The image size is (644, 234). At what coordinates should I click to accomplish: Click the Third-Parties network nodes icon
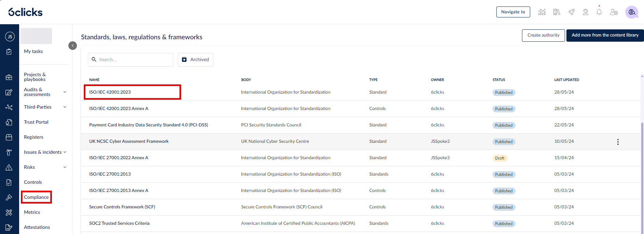pyautogui.click(x=9, y=107)
